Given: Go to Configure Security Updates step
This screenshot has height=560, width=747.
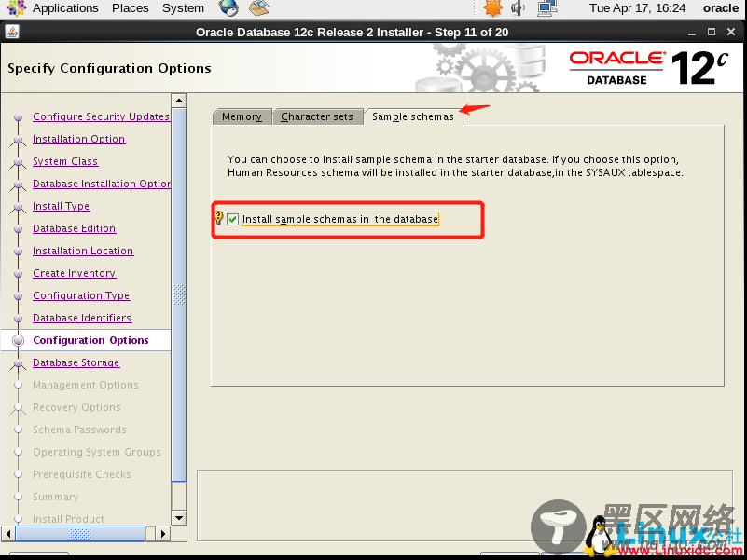Looking at the screenshot, I should (x=101, y=116).
